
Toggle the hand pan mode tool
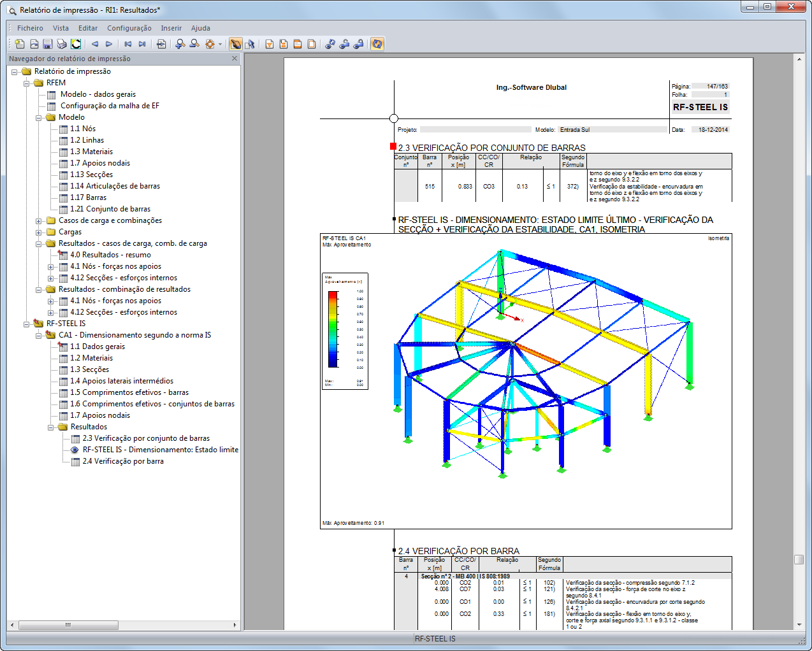click(236, 44)
